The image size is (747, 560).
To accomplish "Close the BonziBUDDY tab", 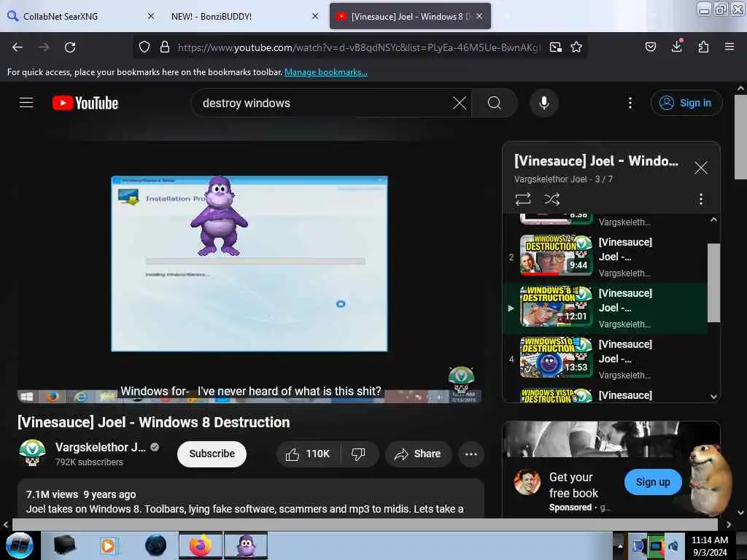I will (x=315, y=16).
